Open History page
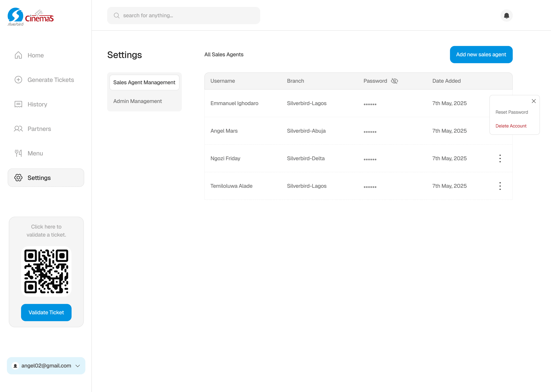The height and width of the screenshot is (392, 551). [x=46, y=104]
